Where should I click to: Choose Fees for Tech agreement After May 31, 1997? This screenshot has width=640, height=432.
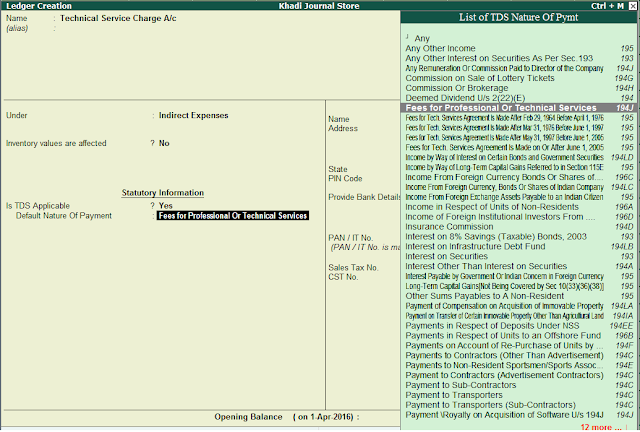519,138
